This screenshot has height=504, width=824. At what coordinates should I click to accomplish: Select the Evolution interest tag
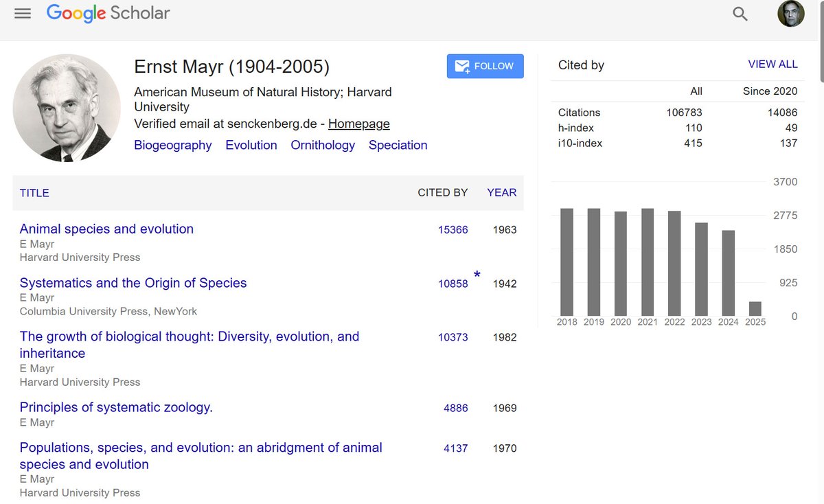coord(251,145)
